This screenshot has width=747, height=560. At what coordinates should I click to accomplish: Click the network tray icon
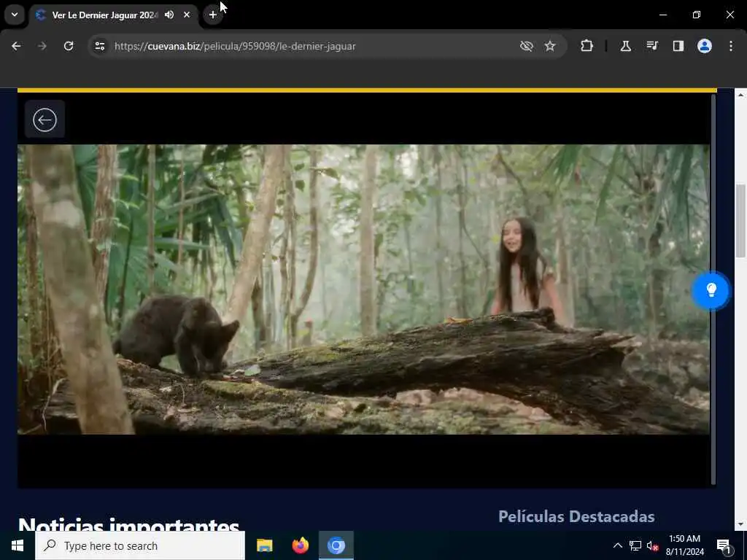[x=635, y=545]
